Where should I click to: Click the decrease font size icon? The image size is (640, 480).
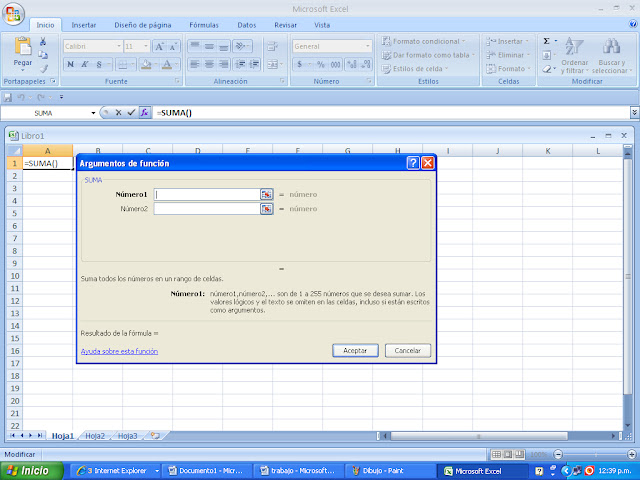click(173, 47)
